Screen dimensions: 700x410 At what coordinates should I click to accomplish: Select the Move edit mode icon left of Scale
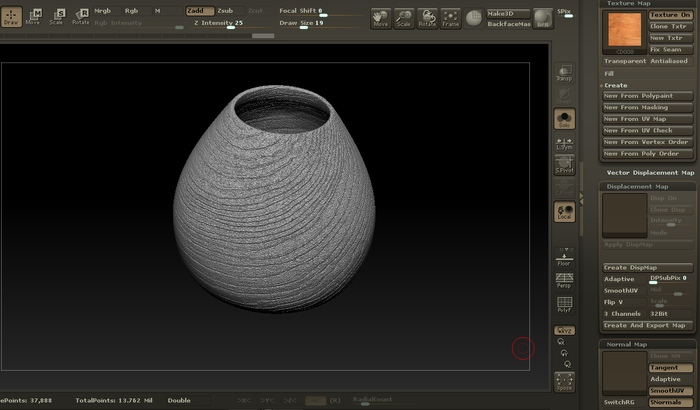[33, 17]
